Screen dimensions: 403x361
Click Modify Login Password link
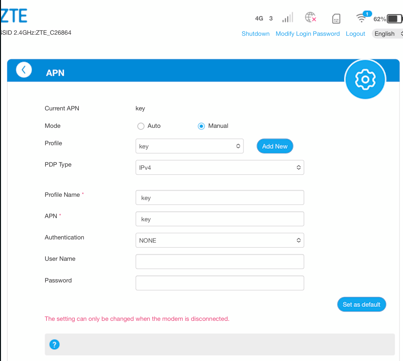point(308,34)
